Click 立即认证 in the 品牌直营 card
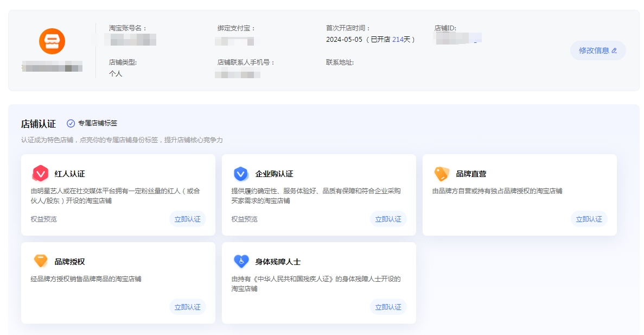 point(589,219)
